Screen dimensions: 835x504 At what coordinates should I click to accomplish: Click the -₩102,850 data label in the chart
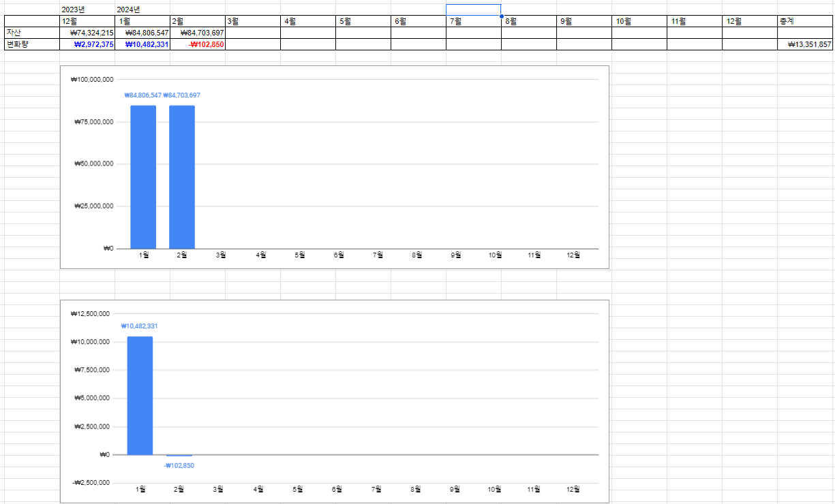[179, 466]
